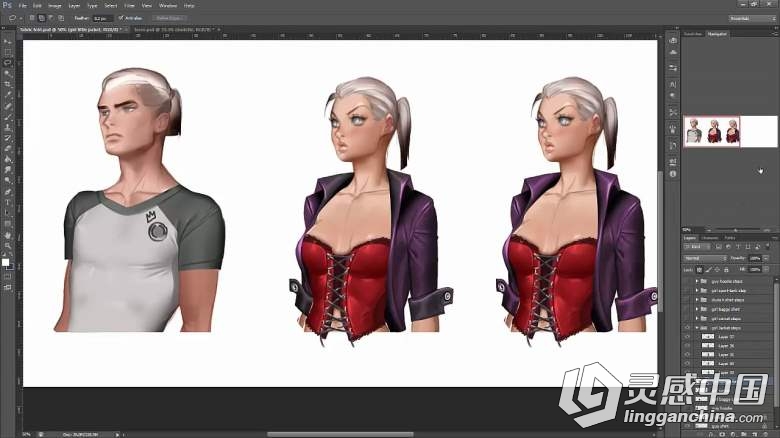
Task: Click Add to Selection mode icon
Action: [41, 18]
